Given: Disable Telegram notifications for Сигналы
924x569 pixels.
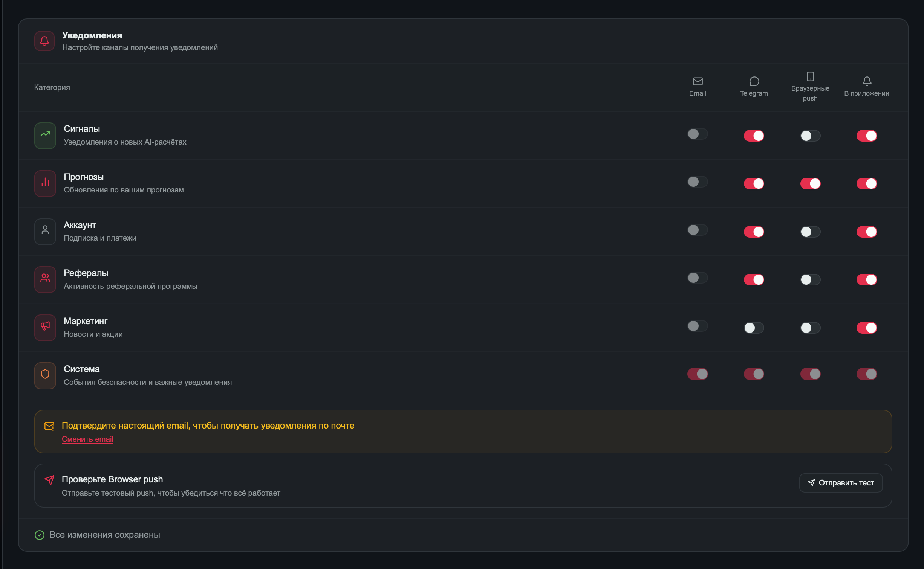Looking at the screenshot, I should coord(754,136).
